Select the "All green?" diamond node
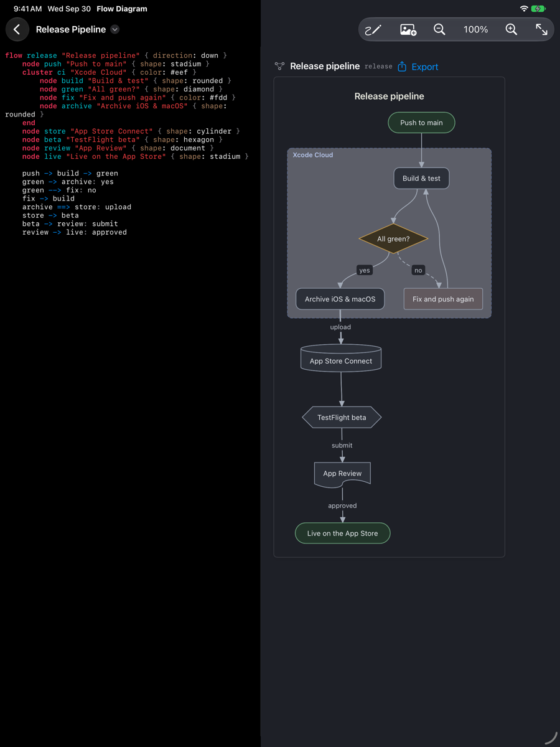560x747 pixels. click(393, 238)
